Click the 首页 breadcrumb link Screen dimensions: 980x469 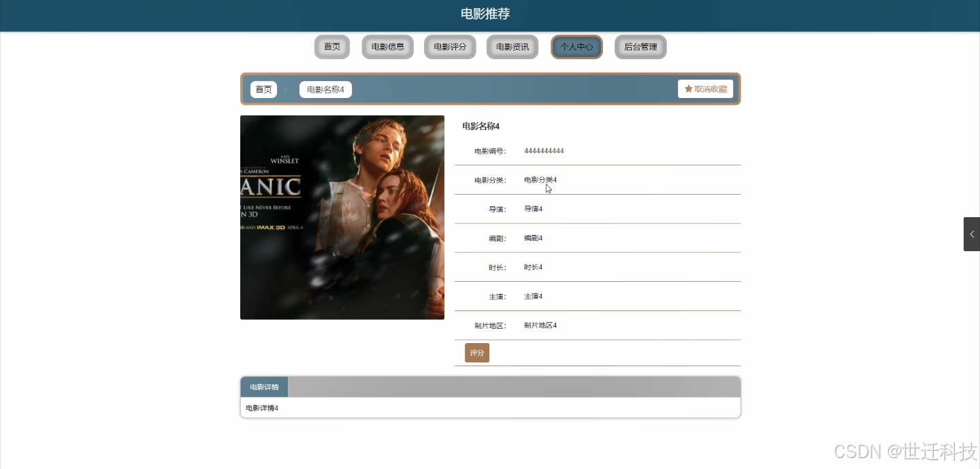pos(263,88)
